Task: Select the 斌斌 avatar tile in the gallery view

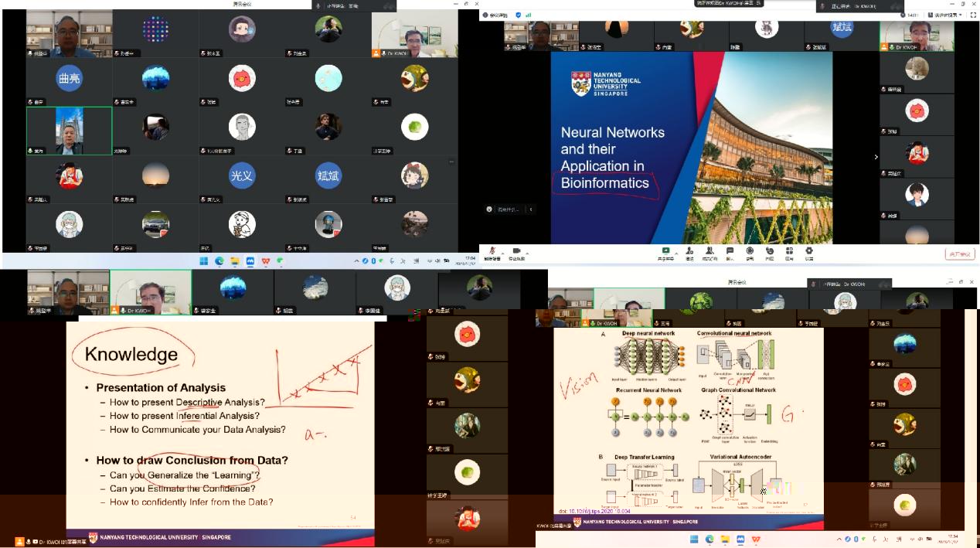Action: coord(328,180)
